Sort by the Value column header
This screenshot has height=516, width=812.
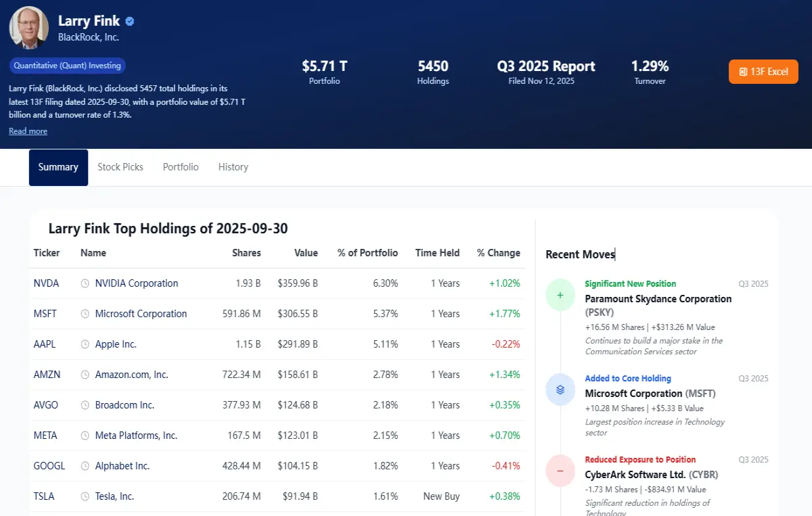pos(306,253)
